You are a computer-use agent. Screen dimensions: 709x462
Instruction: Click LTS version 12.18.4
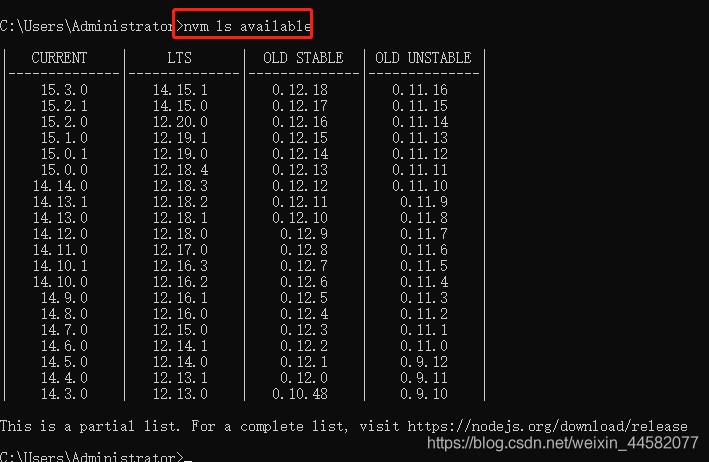(180, 170)
